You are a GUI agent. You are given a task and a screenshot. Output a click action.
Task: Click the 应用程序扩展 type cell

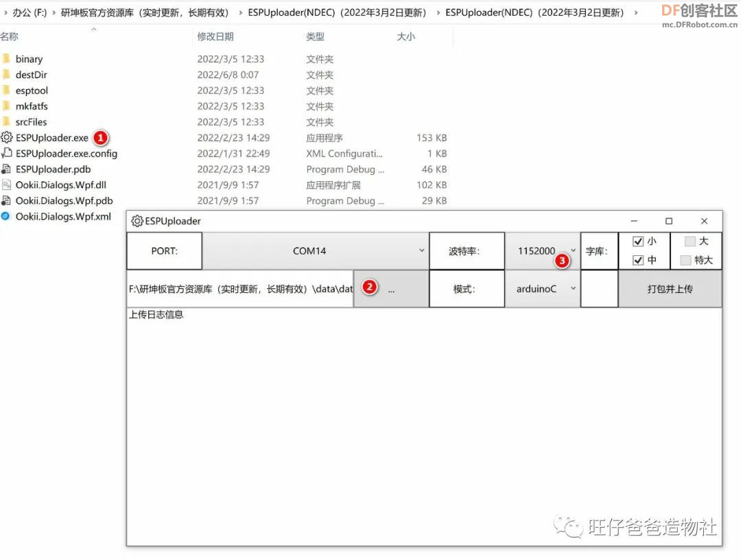pos(333,185)
